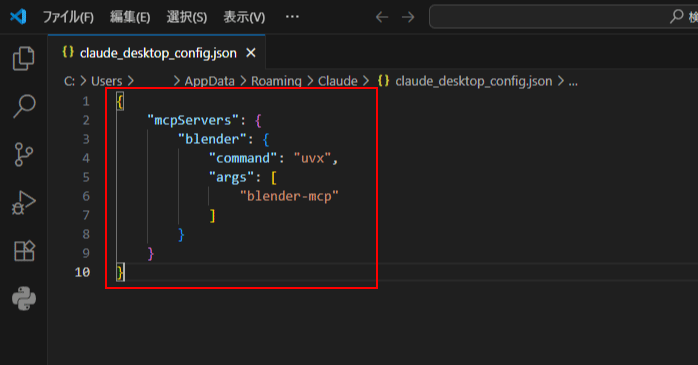
Task: Click the Roaming breadcrumb segment
Action: coord(276,81)
